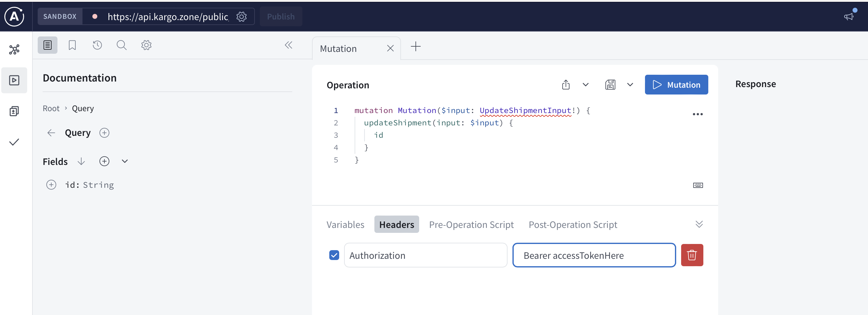Expand the save options chevron
This screenshot has width=868, height=315.
point(630,85)
